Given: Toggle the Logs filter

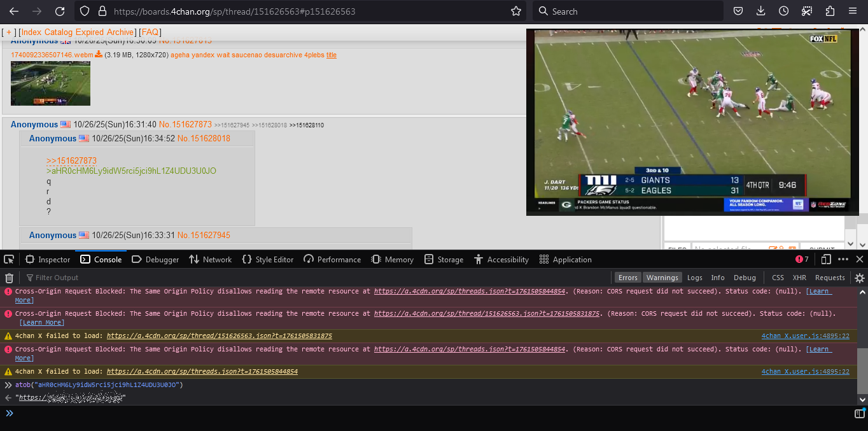Looking at the screenshot, I should [x=695, y=278].
